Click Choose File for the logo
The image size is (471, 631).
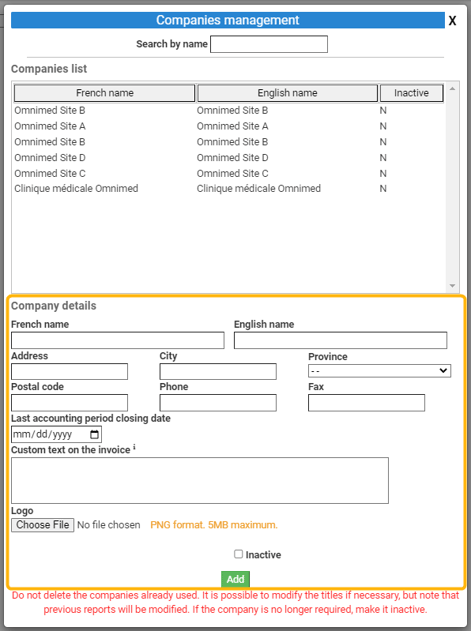tap(43, 525)
